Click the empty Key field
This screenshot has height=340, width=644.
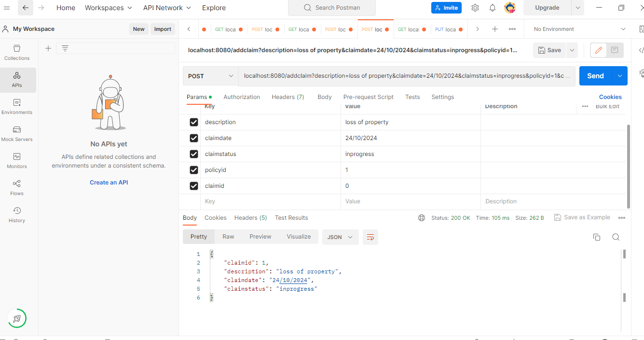pyautogui.click(x=271, y=201)
